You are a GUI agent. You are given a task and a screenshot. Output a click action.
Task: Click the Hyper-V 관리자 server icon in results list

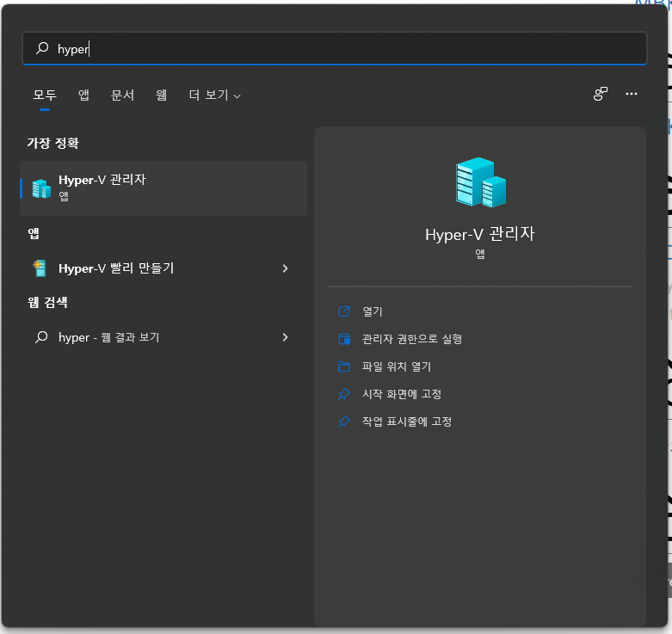(x=41, y=188)
